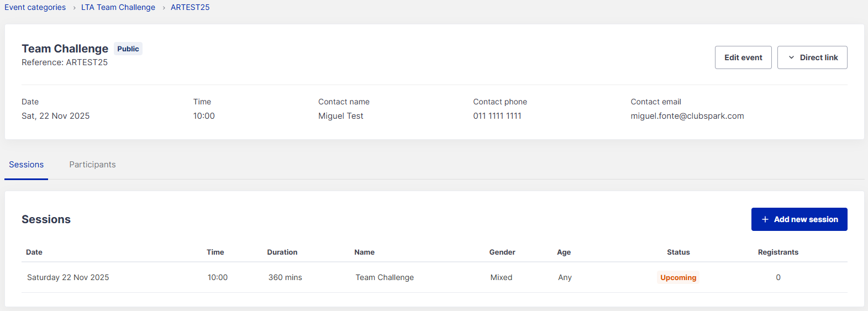Click the Public badge next to title
The height and width of the screenshot is (311, 868).
[128, 49]
